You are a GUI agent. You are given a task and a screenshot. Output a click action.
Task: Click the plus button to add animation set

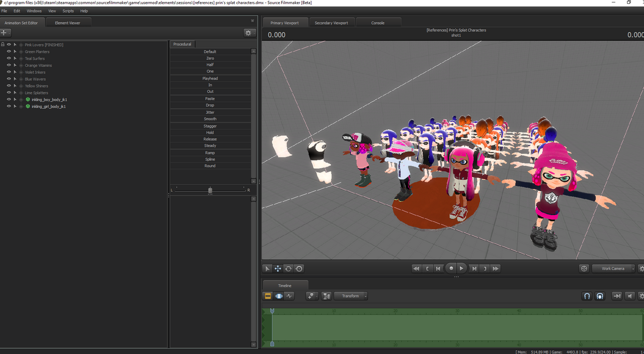(x=5, y=33)
